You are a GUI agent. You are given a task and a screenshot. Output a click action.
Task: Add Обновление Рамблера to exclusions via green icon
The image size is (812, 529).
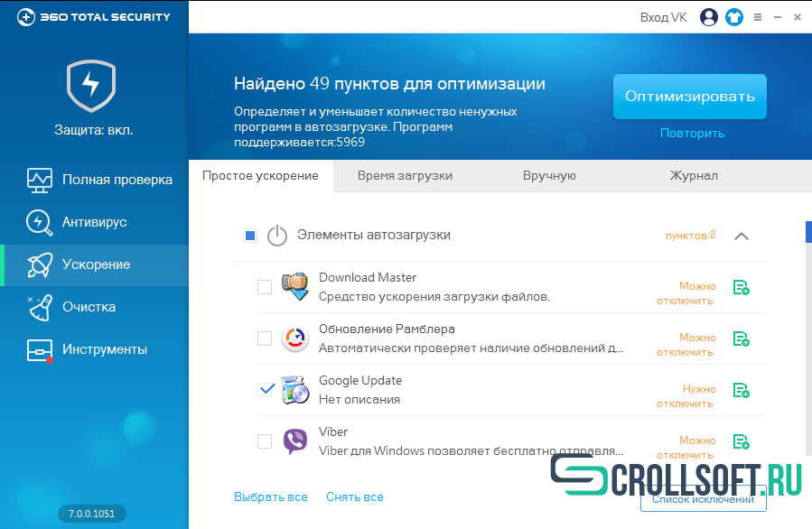click(x=742, y=339)
